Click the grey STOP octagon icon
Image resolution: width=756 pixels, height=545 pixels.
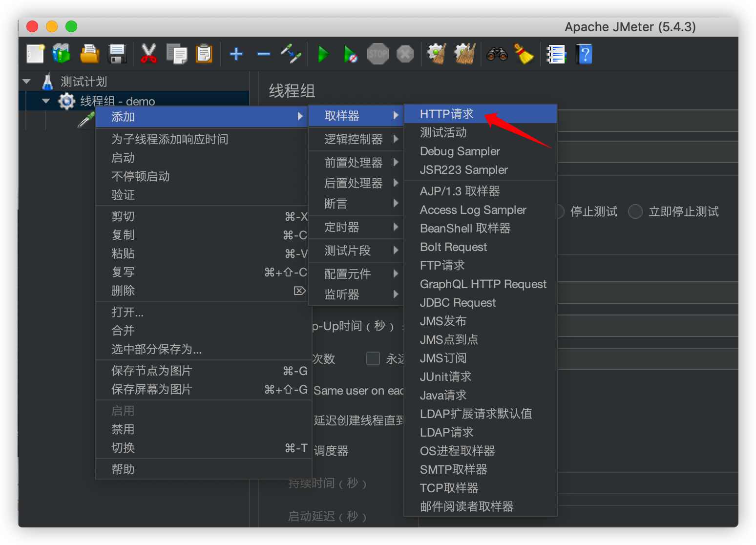pos(378,54)
